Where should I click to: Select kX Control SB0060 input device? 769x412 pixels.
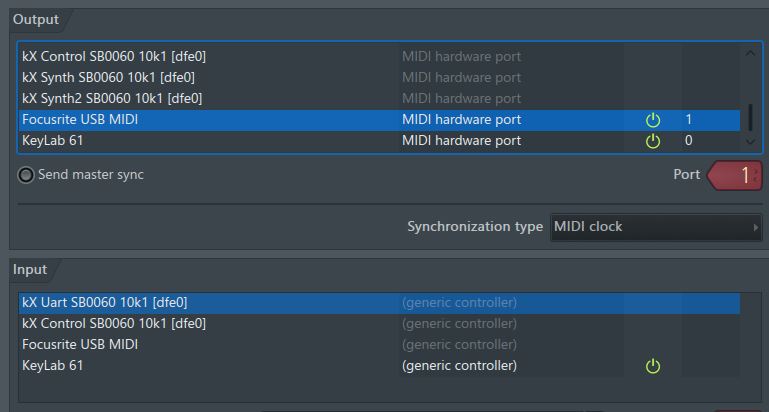[x=379, y=324]
